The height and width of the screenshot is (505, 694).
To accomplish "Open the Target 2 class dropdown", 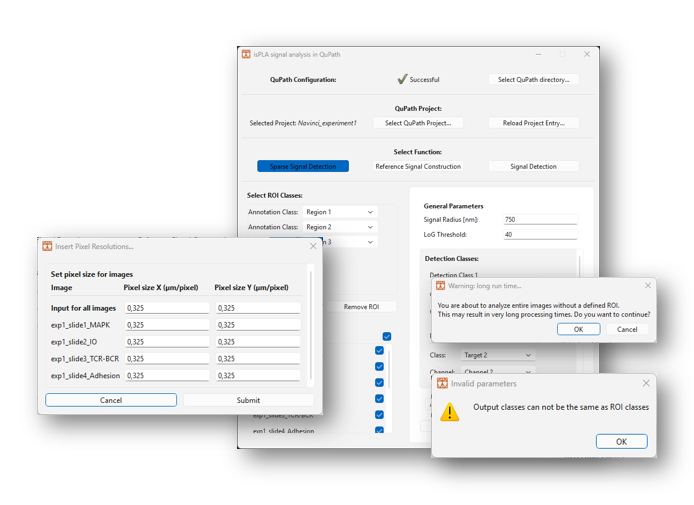I will (497, 355).
